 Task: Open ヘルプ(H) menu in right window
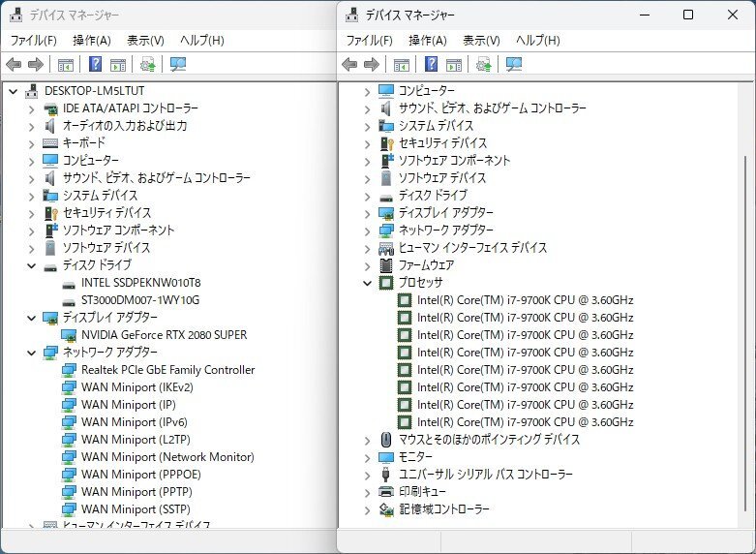tap(537, 40)
